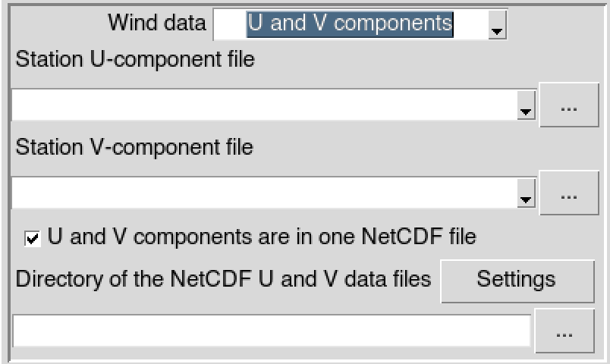The image size is (610, 364).
Task: Browse for the Station U-component file
Action: [x=569, y=105]
